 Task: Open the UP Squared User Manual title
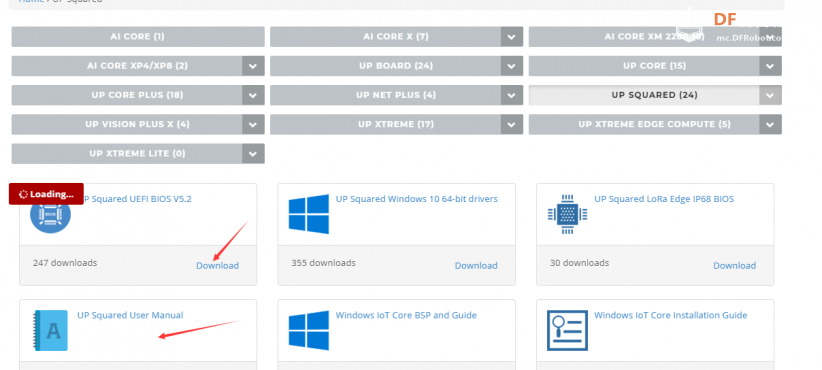(x=130, y=315)
